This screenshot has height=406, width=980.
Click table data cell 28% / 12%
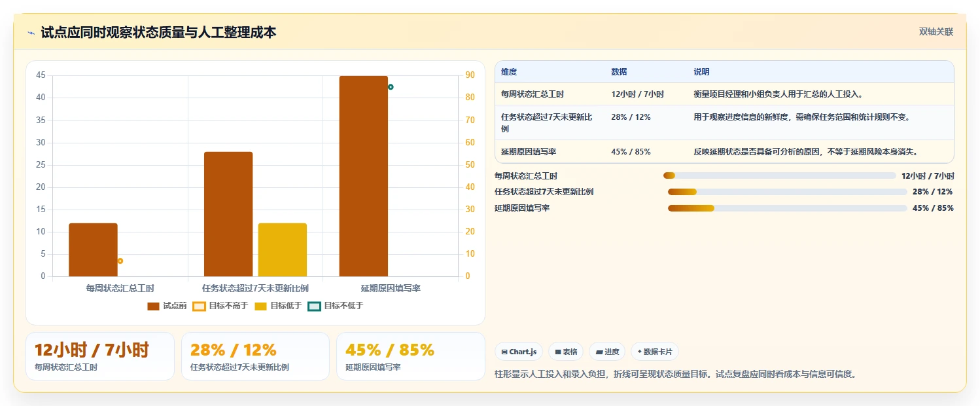tap(631, 117)
